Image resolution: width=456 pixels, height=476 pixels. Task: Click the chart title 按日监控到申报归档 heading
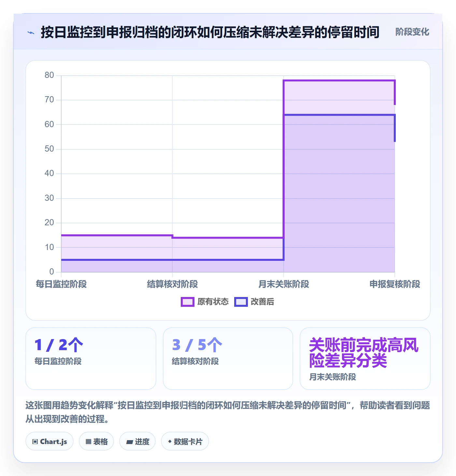(210, 32)
